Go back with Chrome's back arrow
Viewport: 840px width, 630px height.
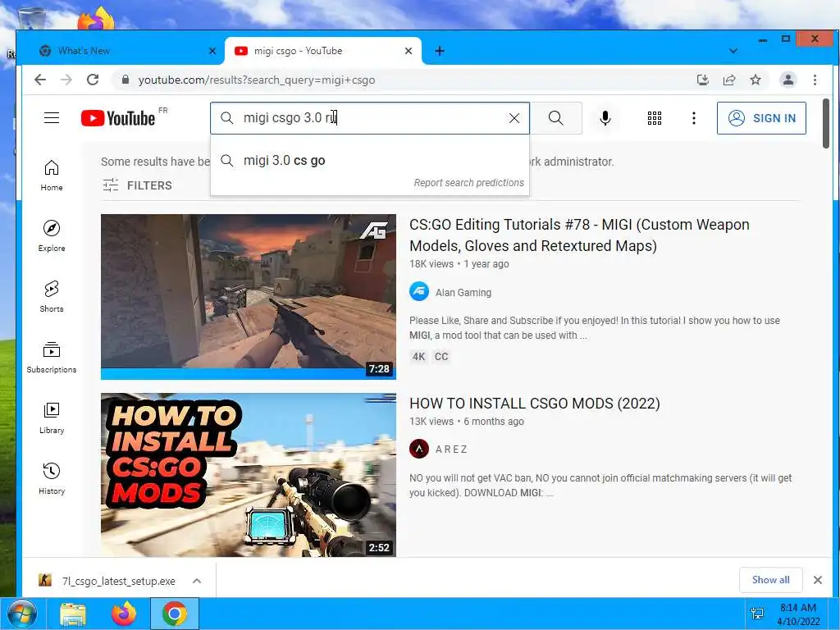tap(40, 80)
